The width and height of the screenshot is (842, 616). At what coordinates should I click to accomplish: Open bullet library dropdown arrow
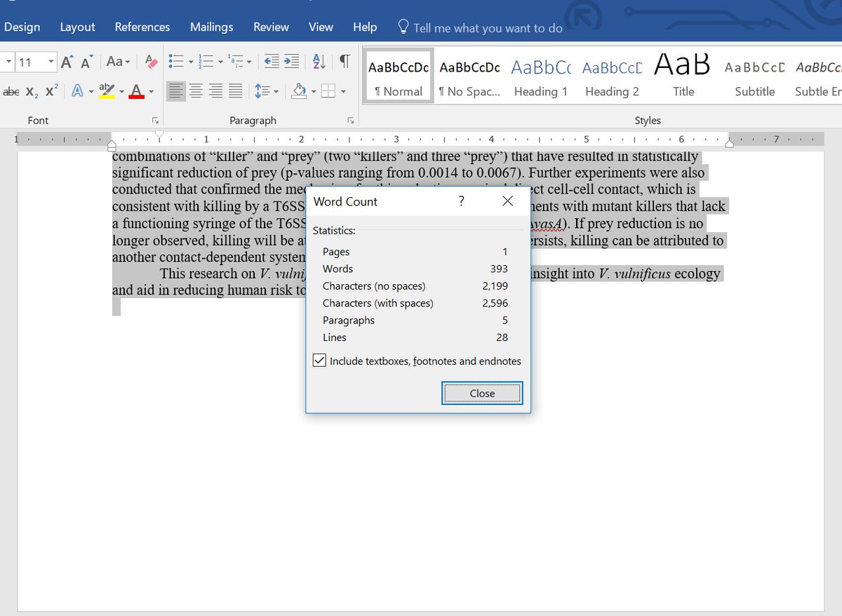[190, 62]
